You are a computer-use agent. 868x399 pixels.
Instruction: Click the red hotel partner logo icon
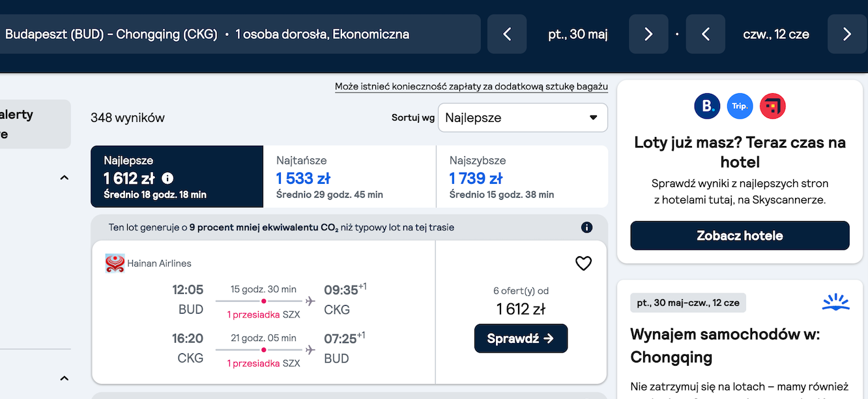pos(773,106)
